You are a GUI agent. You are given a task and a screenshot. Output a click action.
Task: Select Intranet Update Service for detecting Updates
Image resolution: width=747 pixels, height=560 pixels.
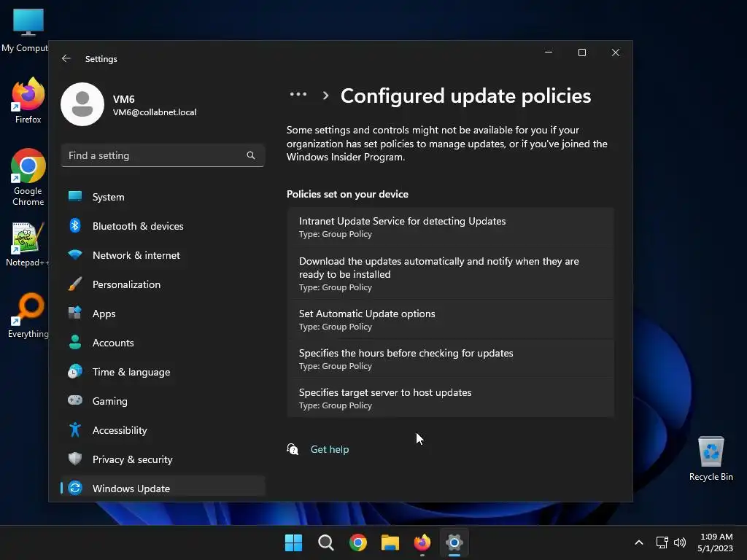click(451, 227)
